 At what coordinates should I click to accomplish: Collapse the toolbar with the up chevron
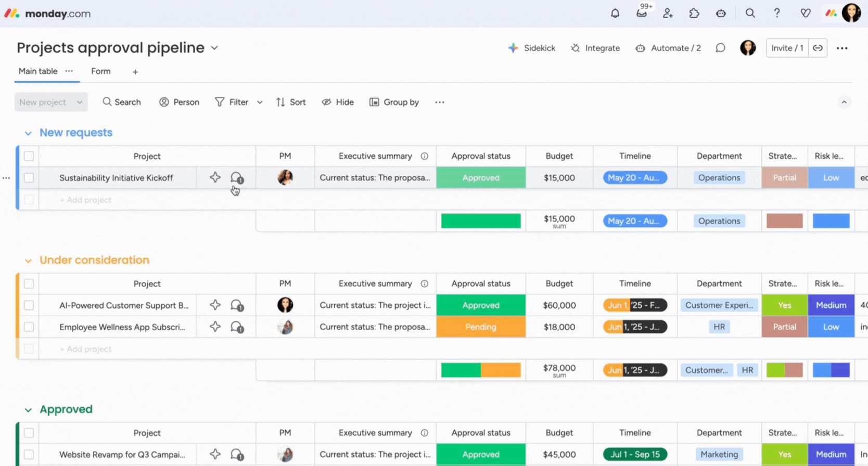(844, 102)
